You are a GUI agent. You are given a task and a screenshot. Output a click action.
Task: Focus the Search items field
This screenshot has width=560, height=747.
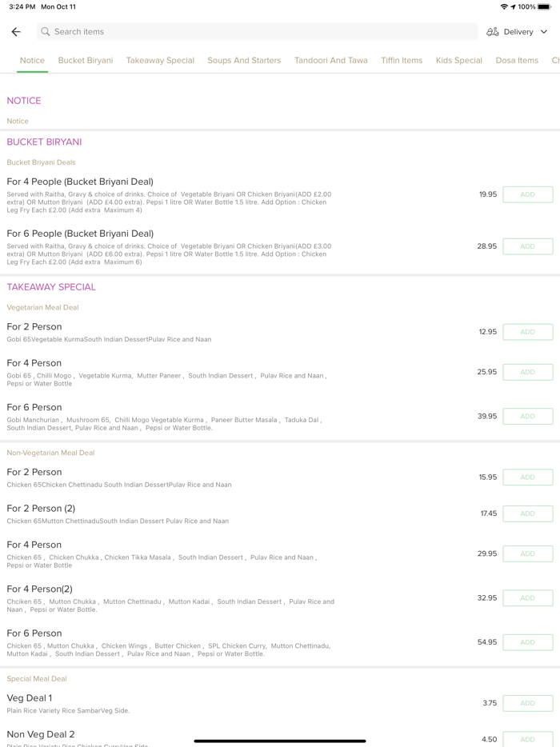pos(256,32)
